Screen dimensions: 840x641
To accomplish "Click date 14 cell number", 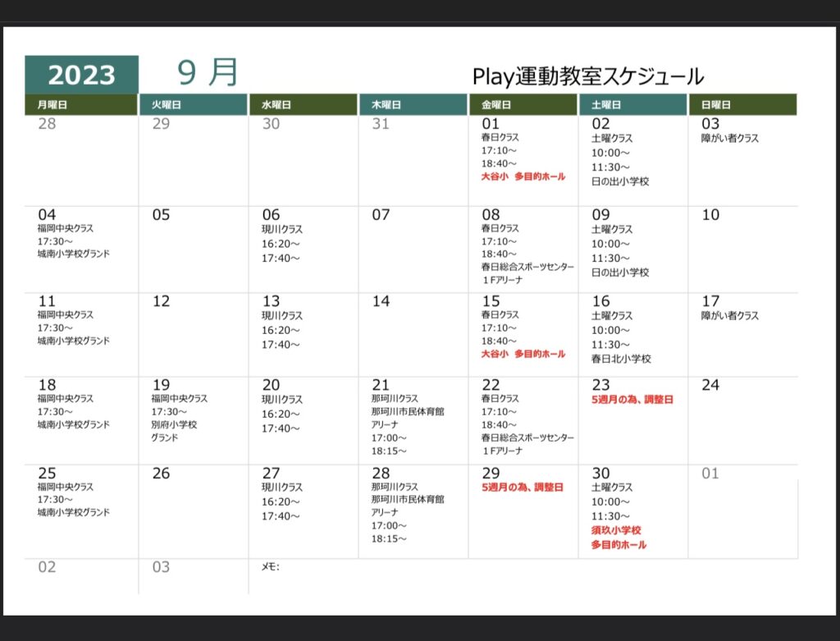I will click(x=381, y=301).
